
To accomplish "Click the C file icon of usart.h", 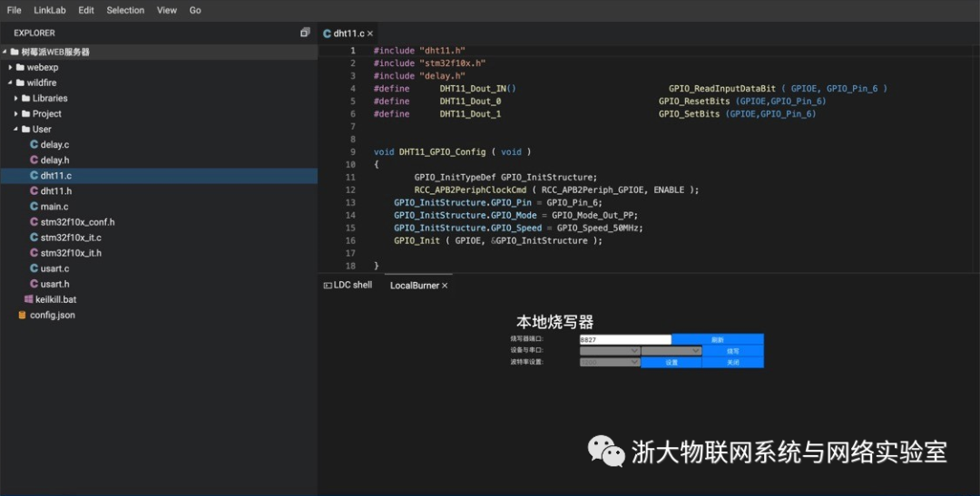I will pos(34,284).
